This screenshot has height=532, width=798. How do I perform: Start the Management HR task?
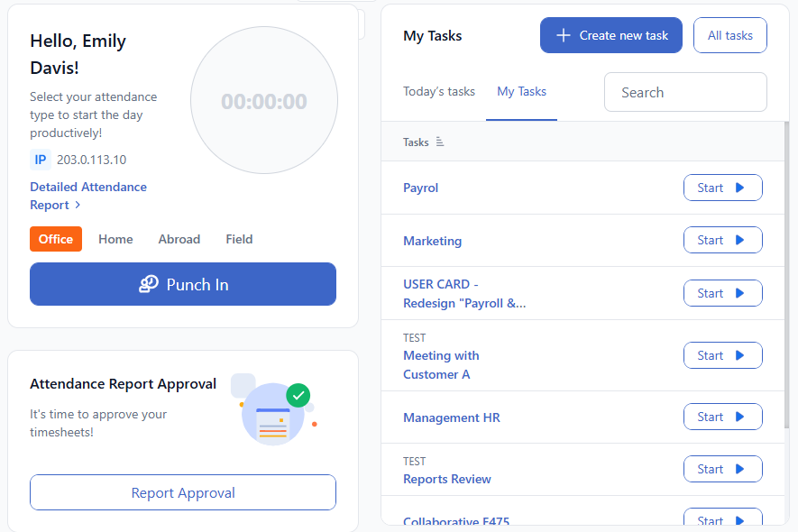[x=722, y=417]
